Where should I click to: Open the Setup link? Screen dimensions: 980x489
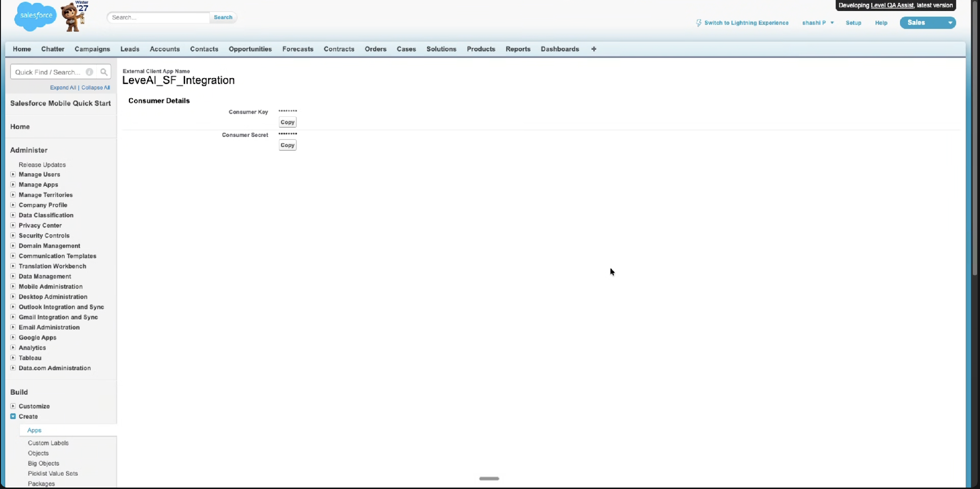(x=853, y=23)
